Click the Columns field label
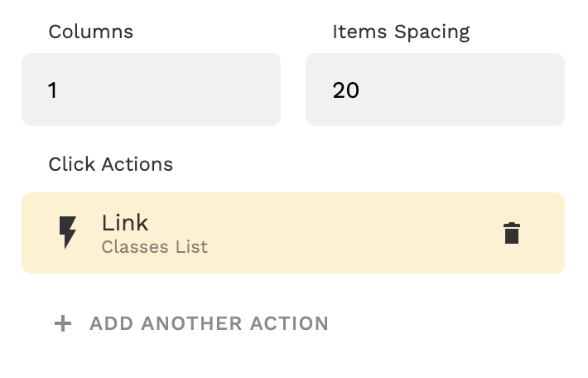 coord(91,31)
